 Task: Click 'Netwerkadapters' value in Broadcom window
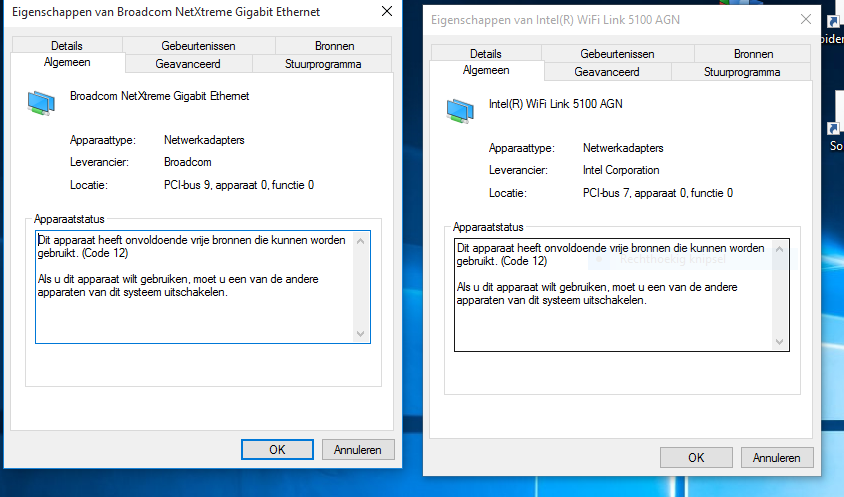pos(204,140)
